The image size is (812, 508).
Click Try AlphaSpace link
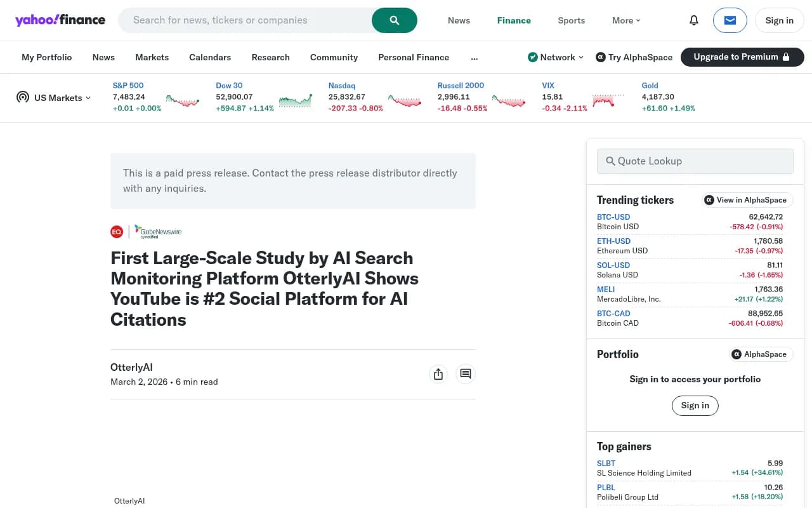click(x=634, y=57)
